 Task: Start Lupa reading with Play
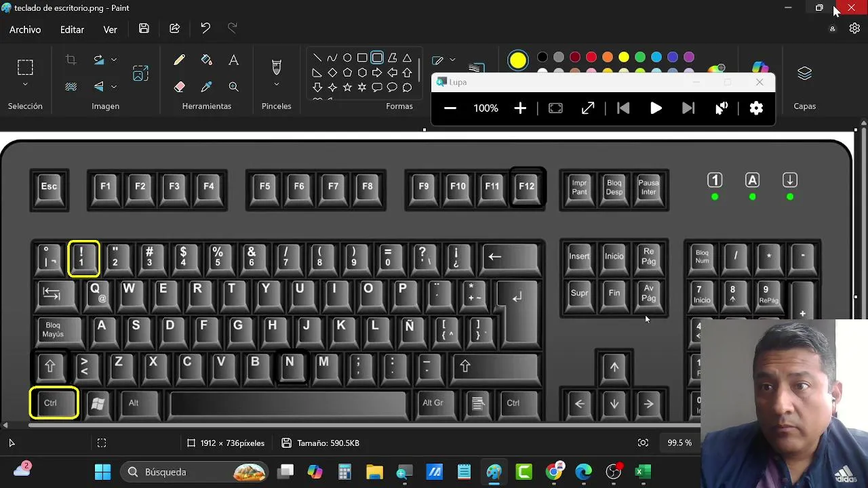[x=656, y=108]
